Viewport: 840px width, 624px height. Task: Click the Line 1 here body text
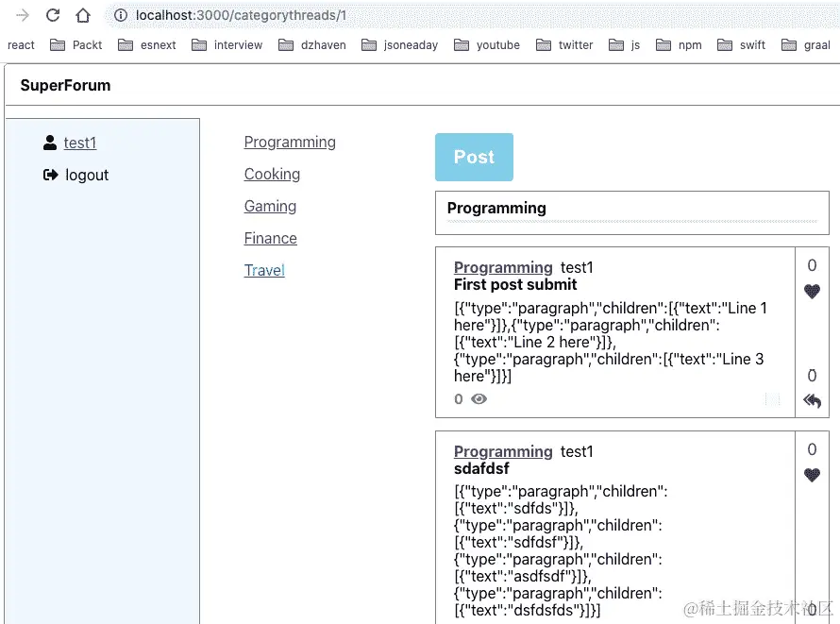click(611, 343)
